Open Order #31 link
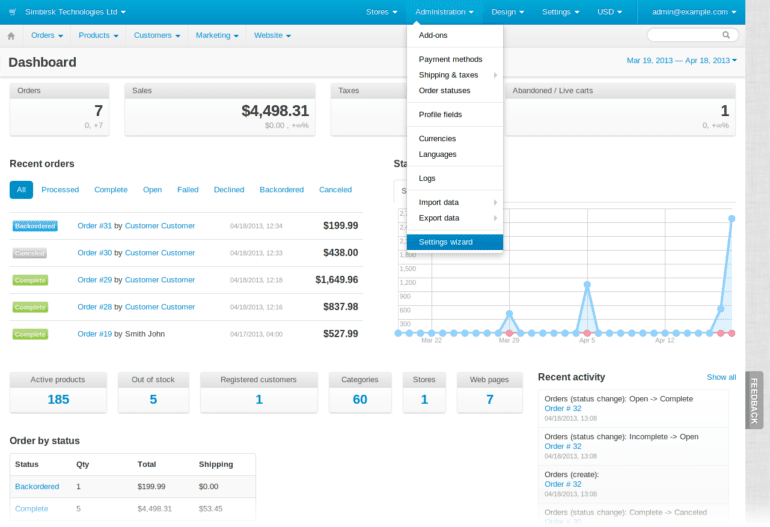This screenshot has width=770, height=527. point(95,226)
